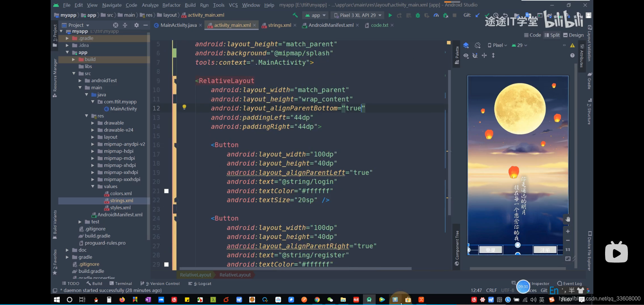Image resolution: width=644 pixels, height=305 pixels.
Task: Open the VCS menu
Action: 233,5
